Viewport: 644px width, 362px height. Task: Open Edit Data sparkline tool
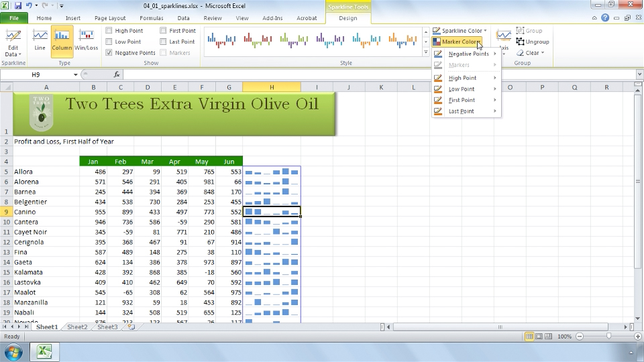click(x=13, y=43)
